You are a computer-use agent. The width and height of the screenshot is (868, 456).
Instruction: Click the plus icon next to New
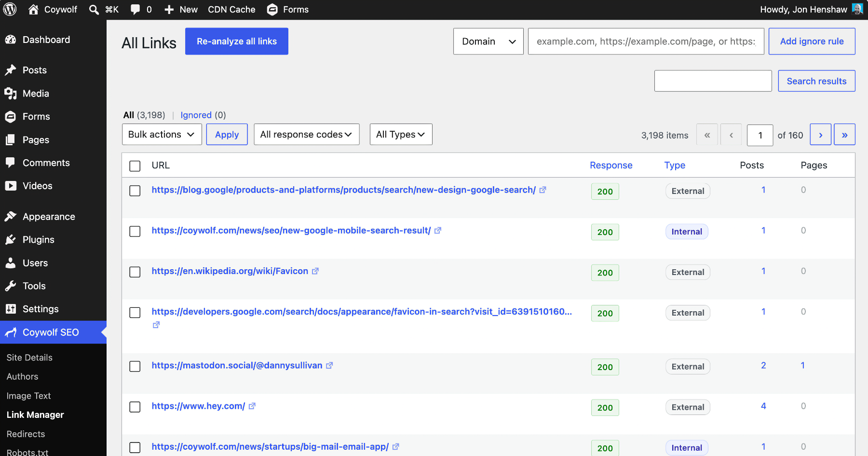tap(169, 10)
